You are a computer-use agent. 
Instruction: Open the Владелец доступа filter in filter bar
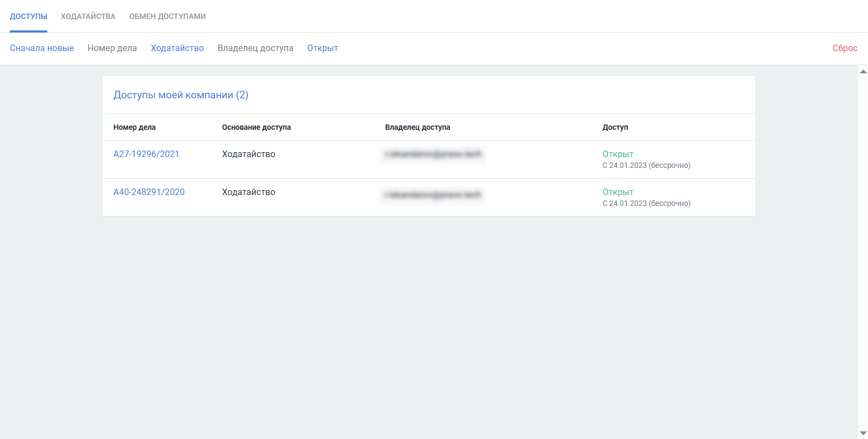(x=255, y=48)
